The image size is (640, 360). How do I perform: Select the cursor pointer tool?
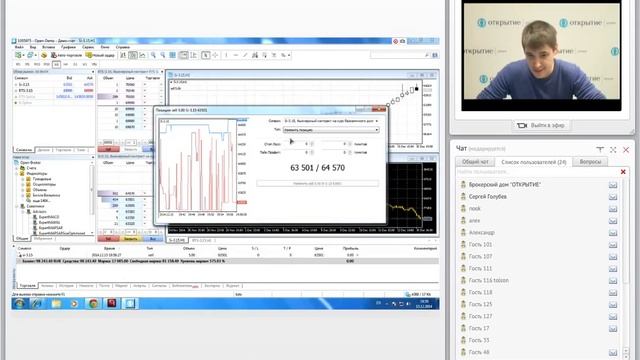click(206, 55)
